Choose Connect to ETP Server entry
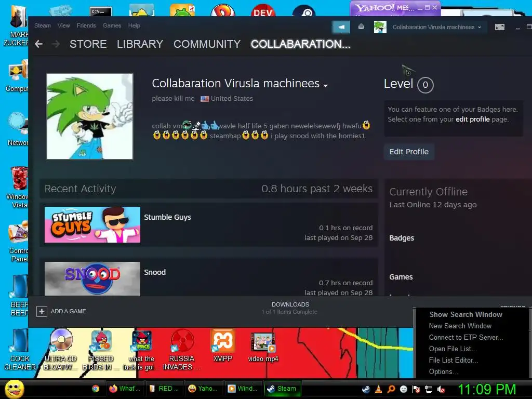The height and width of the screenshot is (399, 532). pyautogui.click(x=466, y=338)
